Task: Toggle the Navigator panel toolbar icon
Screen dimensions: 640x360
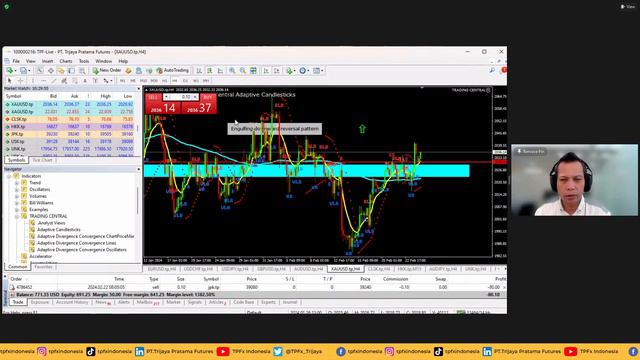Action: (x=61, y=71)
